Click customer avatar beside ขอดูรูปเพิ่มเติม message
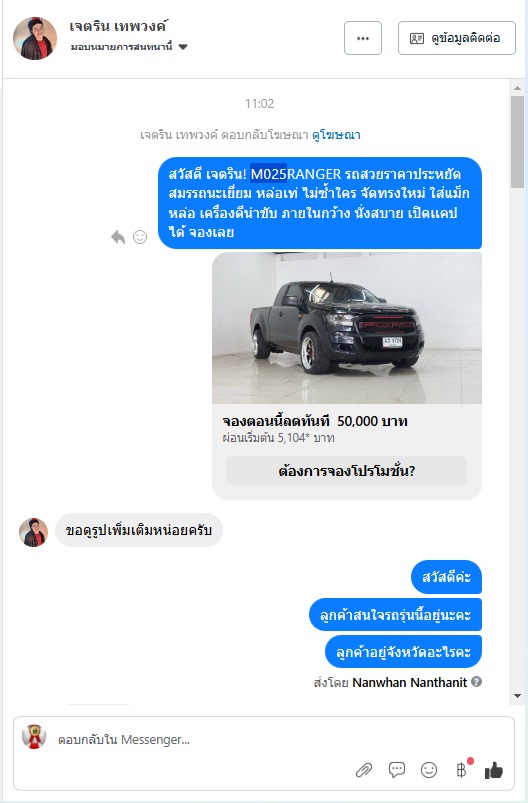This screenshot has height=803, width=528. click(33, 532)
